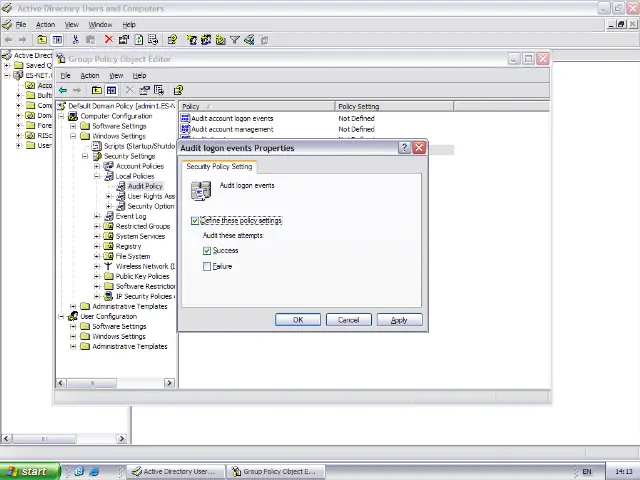Toggle console tree icon in Active Directory toolbar
This screenshot has height=480, width=640.
point(57,40)
